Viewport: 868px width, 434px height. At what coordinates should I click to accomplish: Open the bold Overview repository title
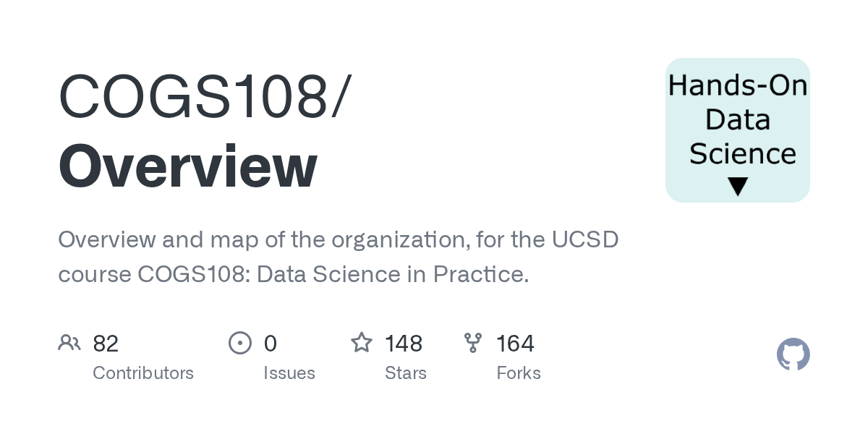188,166
